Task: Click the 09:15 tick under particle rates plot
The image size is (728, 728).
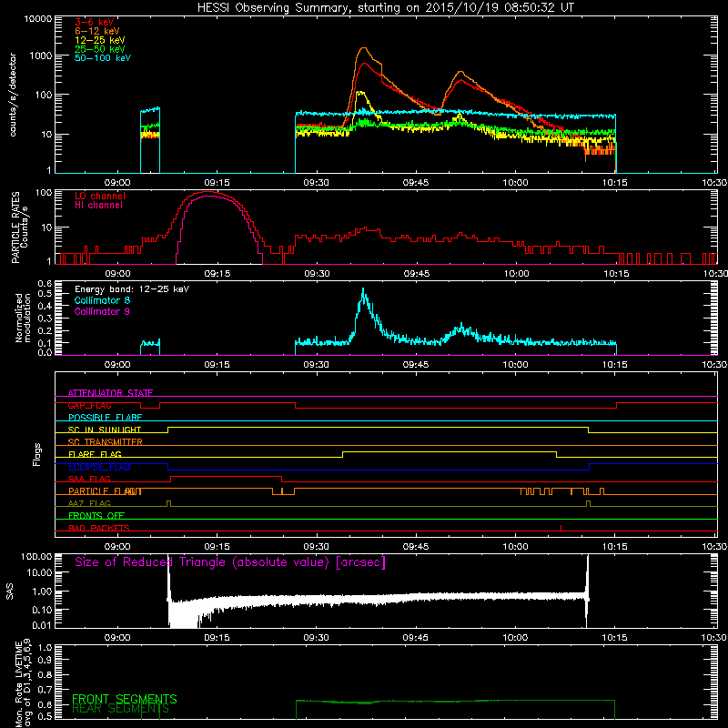Action: pyautogui.click(x=217, y=274)
